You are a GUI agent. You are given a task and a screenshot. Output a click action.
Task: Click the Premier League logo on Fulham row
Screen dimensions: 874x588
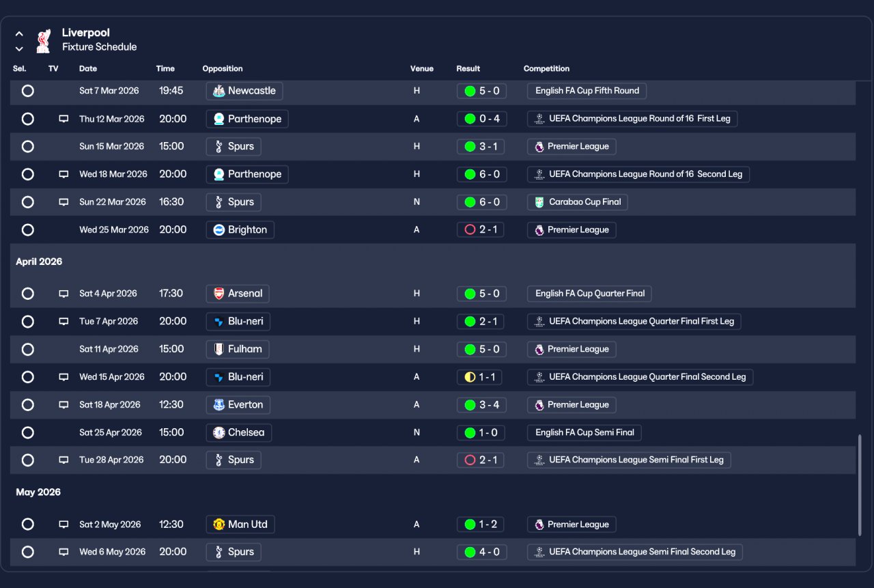pos(539,349)
